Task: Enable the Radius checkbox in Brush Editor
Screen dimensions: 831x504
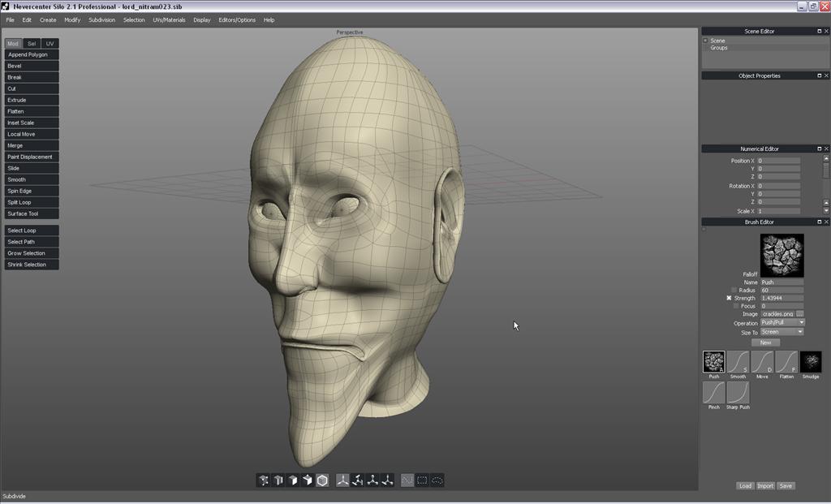Action: [734, 290]
